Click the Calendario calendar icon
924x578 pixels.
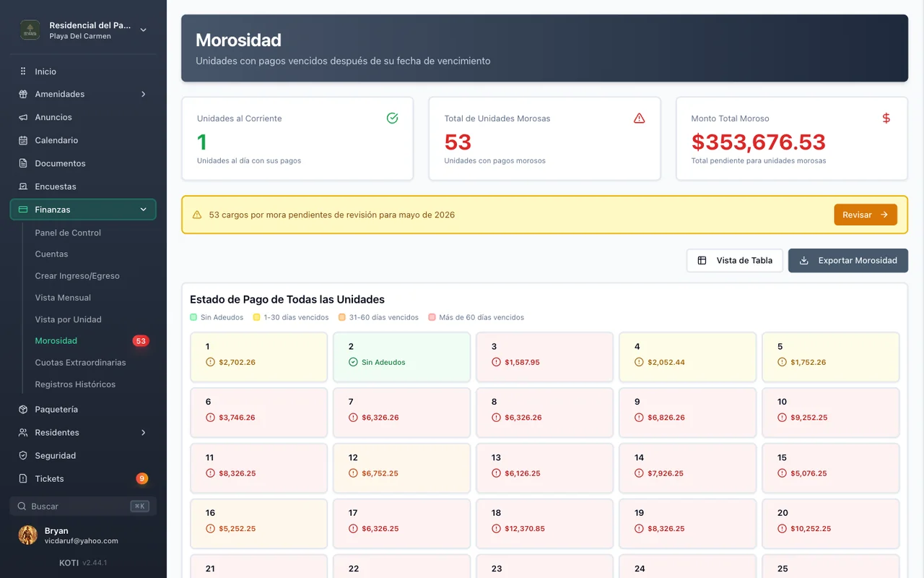(x=23, y=140)
